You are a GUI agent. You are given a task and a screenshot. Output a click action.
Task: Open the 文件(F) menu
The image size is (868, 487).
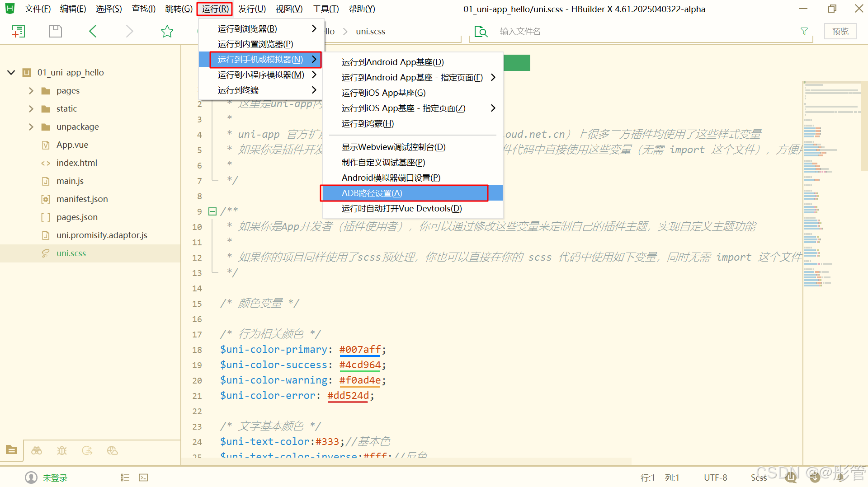[38, 9]
